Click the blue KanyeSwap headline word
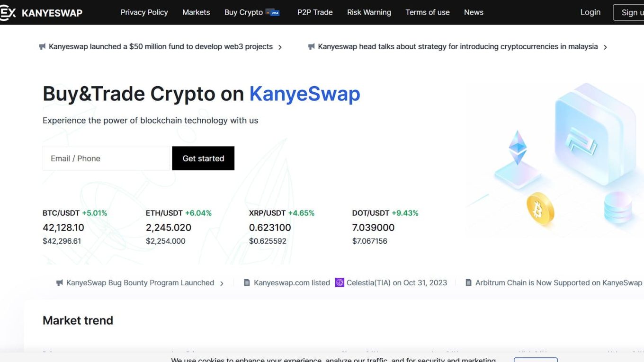Image resolution: width=644 pixels, height=362 pixels. tap(305, 94)
